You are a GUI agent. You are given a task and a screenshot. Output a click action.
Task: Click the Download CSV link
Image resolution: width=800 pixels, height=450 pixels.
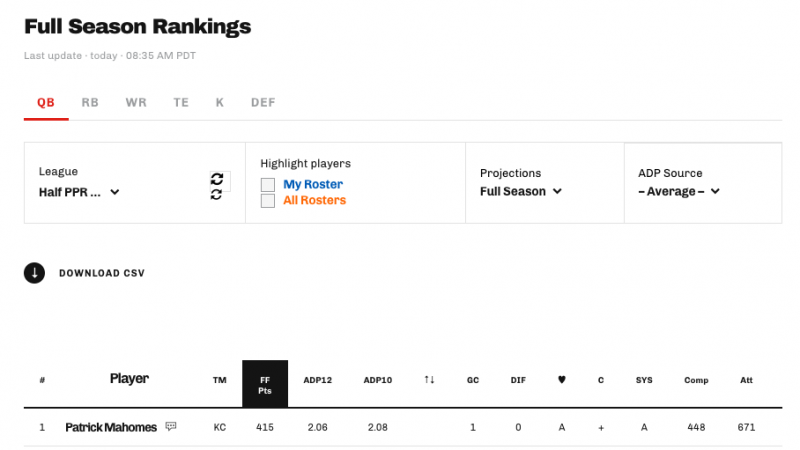(x=102, y=273)
